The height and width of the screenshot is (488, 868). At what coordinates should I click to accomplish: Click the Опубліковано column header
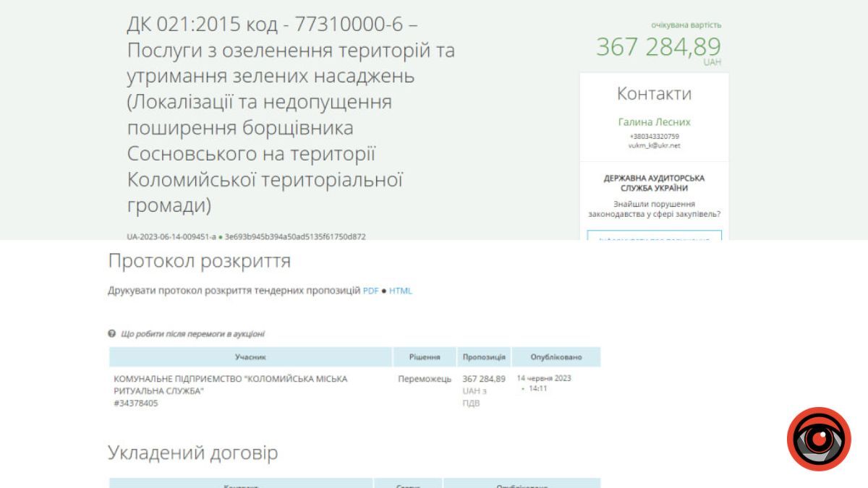(x=554, y=356)
